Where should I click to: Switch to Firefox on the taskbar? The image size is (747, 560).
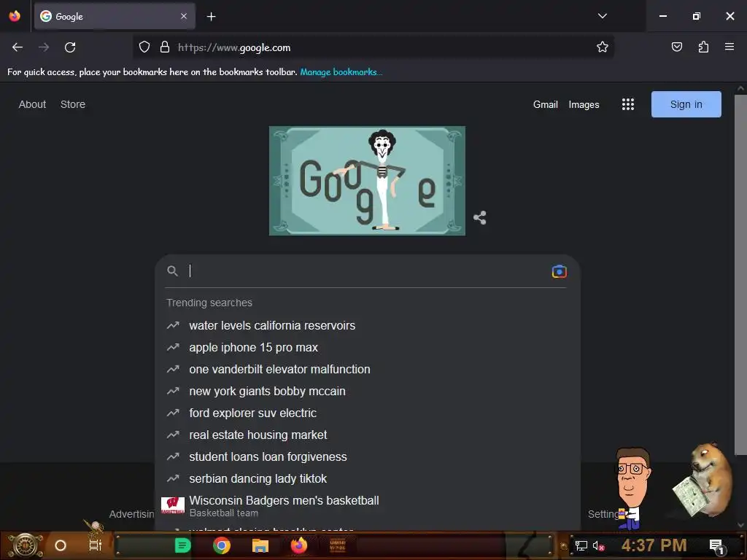pos(299,545)
